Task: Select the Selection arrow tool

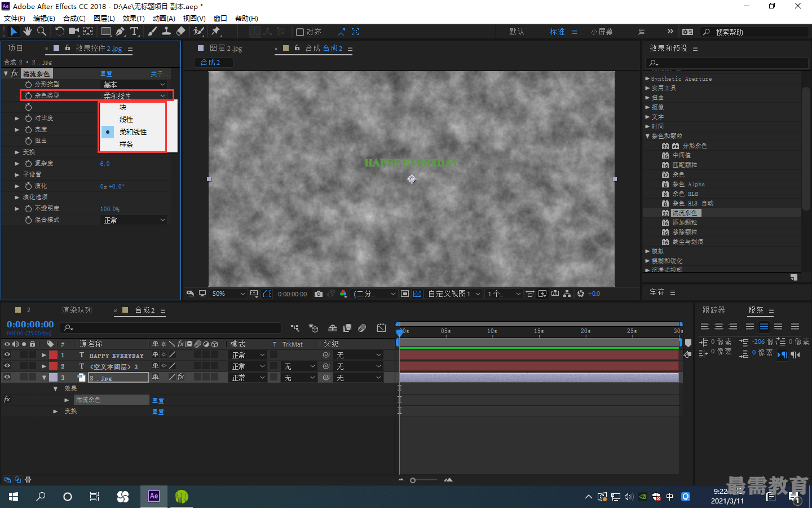Action: 14,32
